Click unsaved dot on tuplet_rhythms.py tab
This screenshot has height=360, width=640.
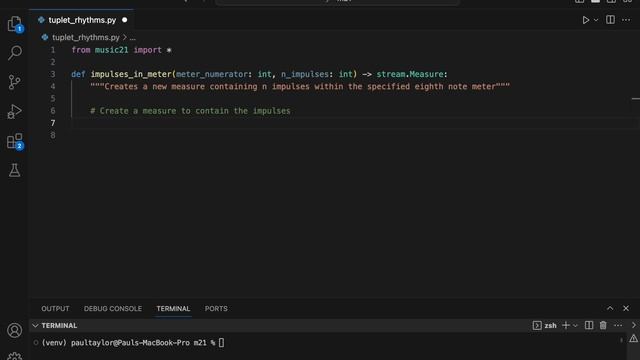124,20
